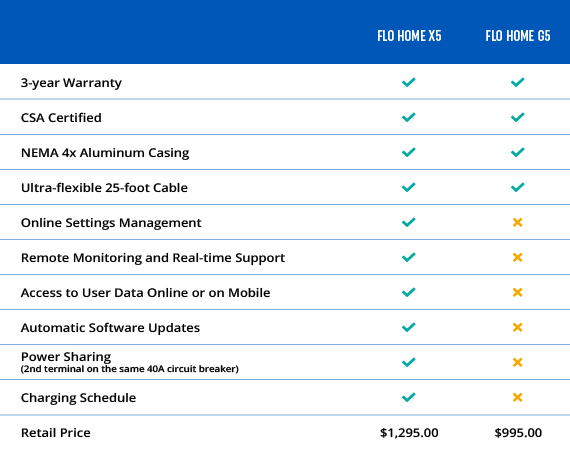Click the $1,295.00 retail price
The height and width of the screenshot is (450, 570).
pos(409,433)
